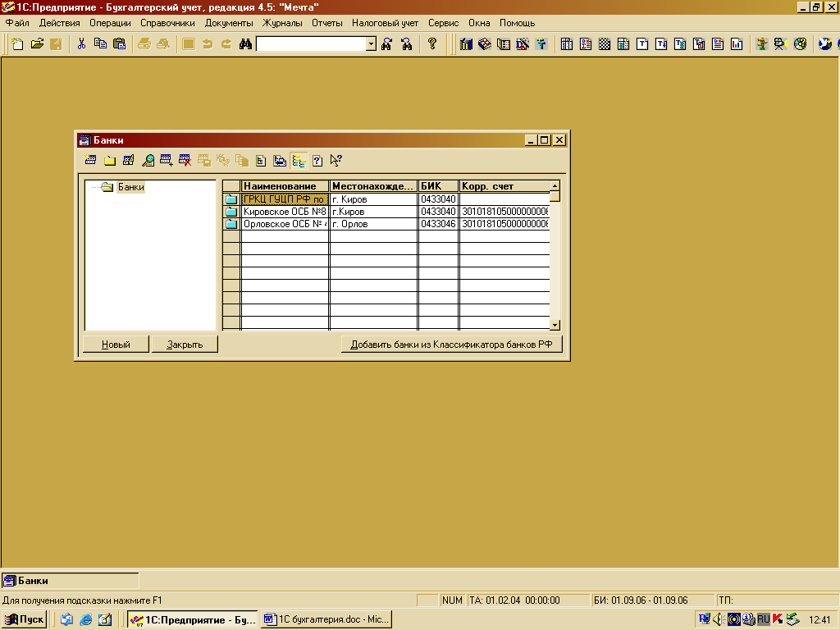Add new bank entry via toolbar icon
840x630 pixels.
click(90, 160)
